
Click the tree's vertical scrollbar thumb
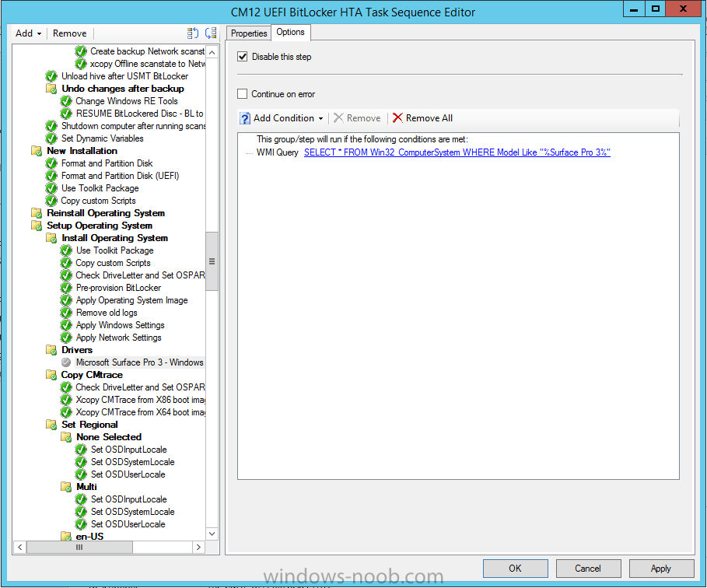point(212,261)
